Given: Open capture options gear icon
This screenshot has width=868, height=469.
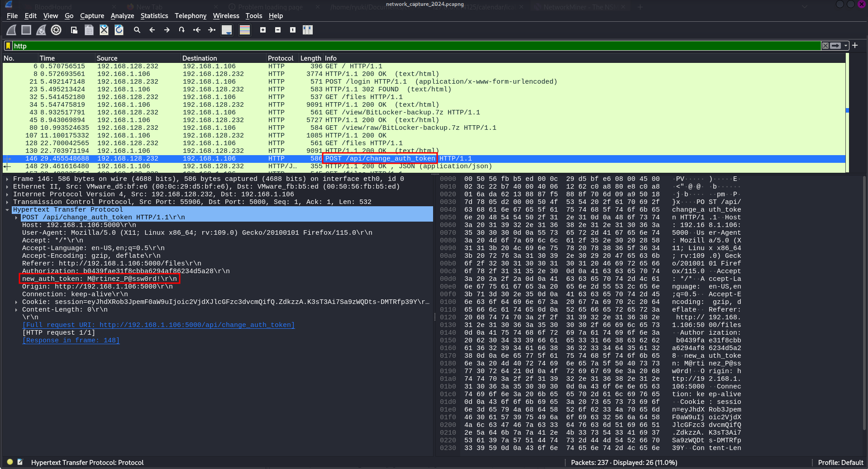Looking at the screenshot, I should pos(56,30).
